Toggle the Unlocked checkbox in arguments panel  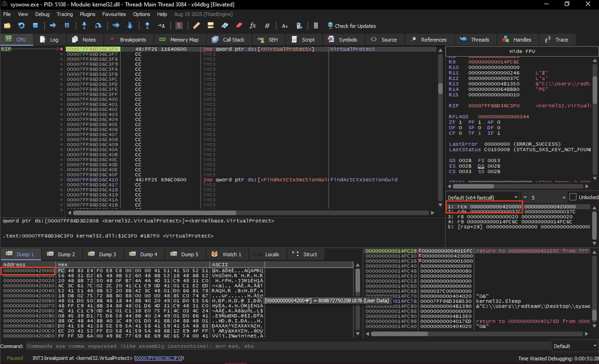click(x=573, y=197)
